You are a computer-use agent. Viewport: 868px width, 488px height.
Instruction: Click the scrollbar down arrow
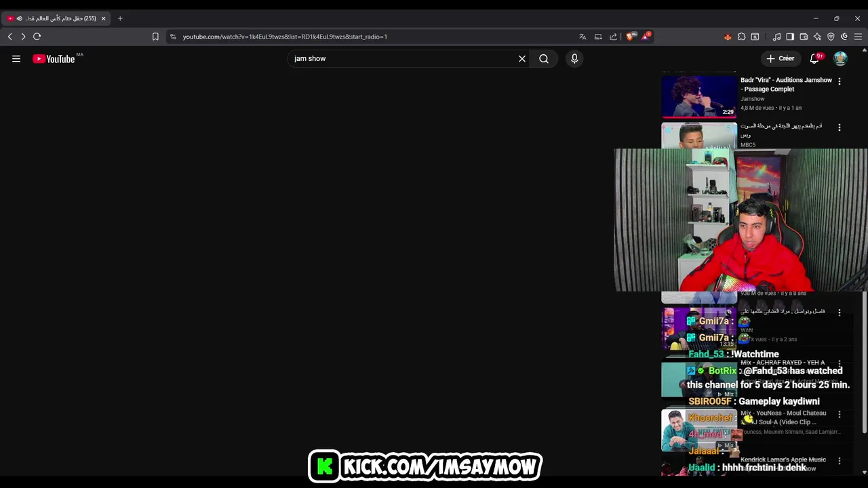coord(864,472)
